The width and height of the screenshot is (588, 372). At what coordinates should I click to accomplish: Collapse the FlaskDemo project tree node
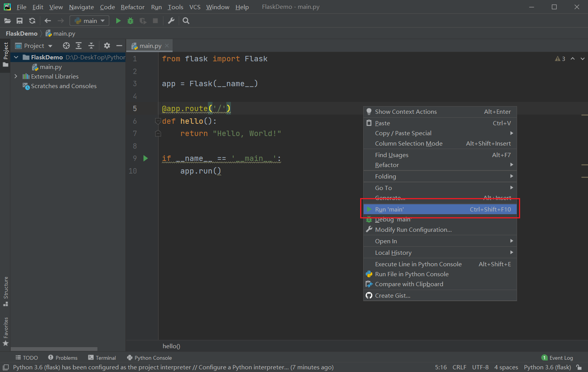(x=16, y=57)
